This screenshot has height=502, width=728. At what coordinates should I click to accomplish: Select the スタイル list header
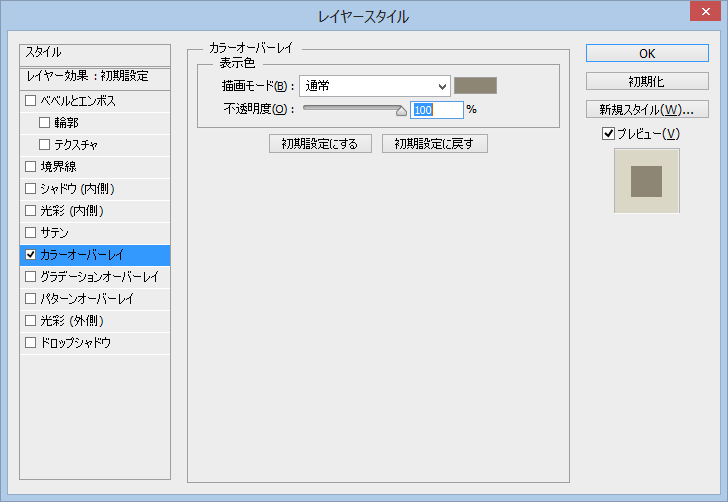95,52
